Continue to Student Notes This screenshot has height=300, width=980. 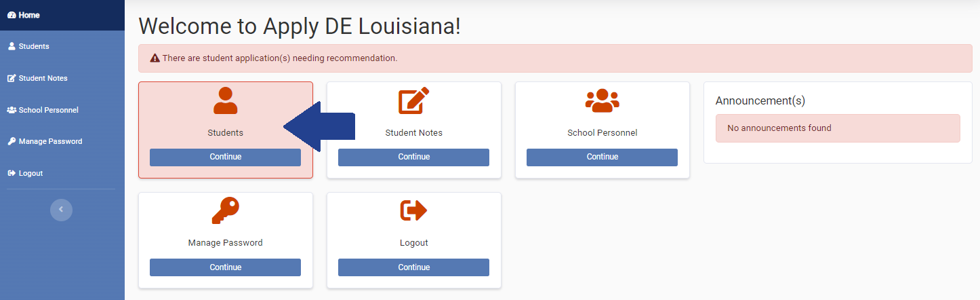(x=413, y=157)
